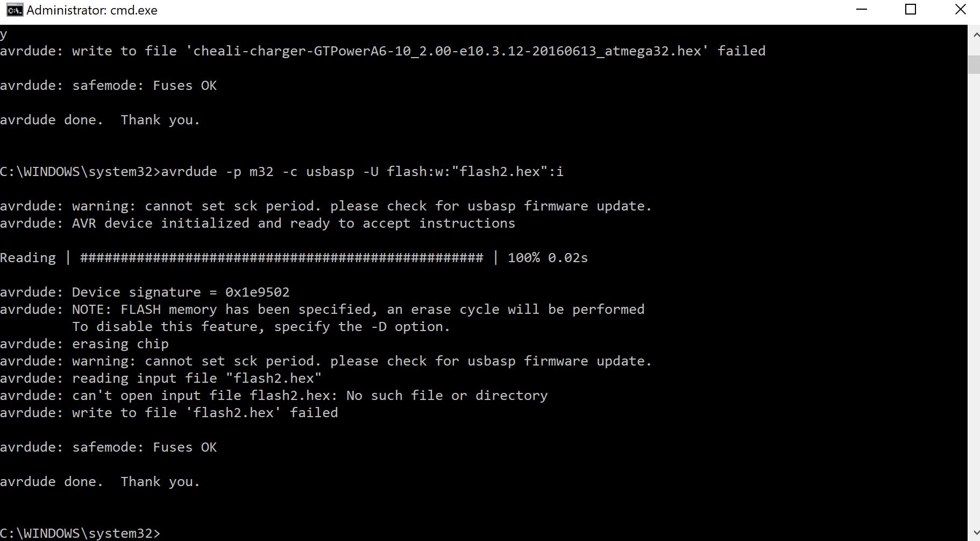This screenshot has height=541, width=980.
Task: Click the "avrdude: erasing chip" line
Action: tap(84, 344)
